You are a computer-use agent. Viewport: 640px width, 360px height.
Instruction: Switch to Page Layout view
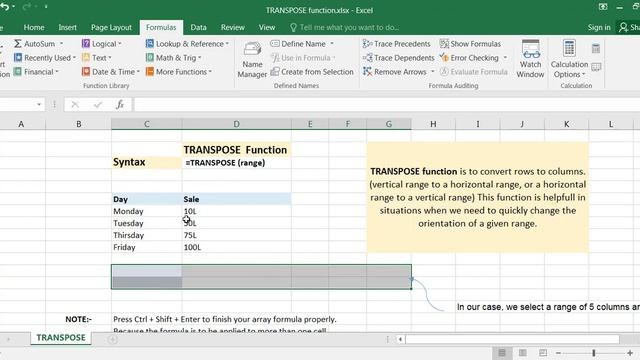[x=522, y=353]
